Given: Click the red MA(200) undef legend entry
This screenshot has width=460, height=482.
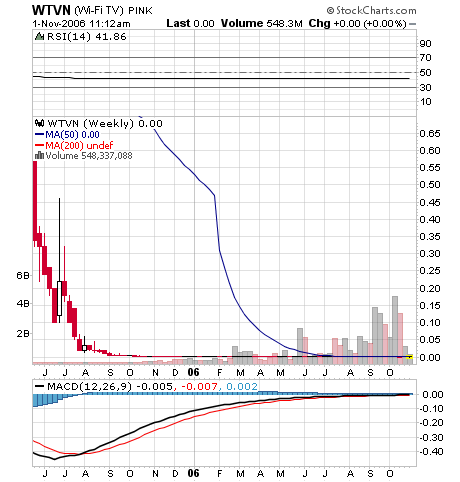Looking at the screenshot, I should [x=74, y=145].
